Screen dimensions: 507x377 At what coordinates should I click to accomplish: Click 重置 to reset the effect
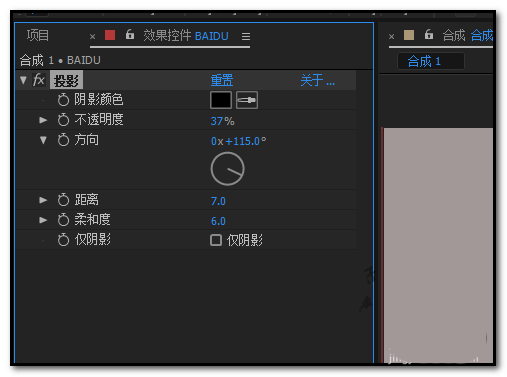pyautogui.click(x=222, y=80)
